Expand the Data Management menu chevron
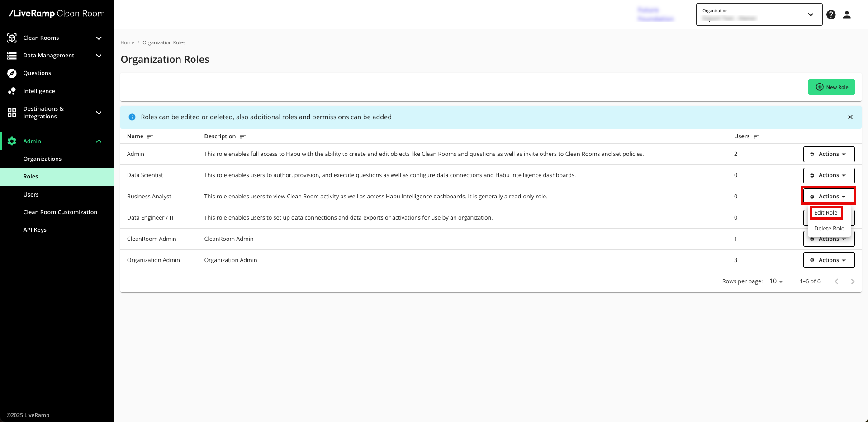This screenshot has width=868, height=422. pyautogui.click(x=99, y=56)
